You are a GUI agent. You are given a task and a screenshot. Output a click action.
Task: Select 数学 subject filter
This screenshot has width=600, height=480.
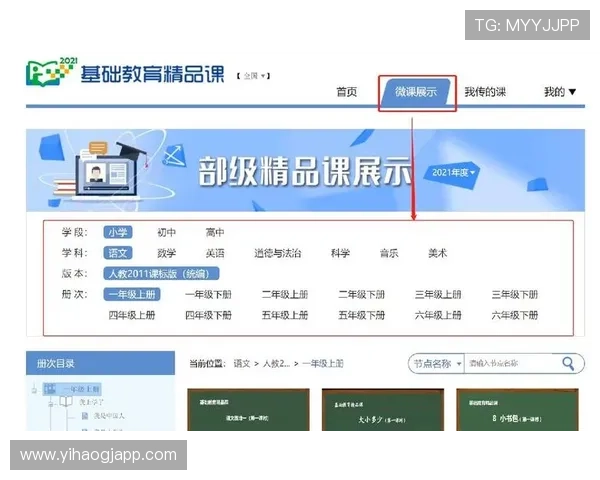pos(166,253)
